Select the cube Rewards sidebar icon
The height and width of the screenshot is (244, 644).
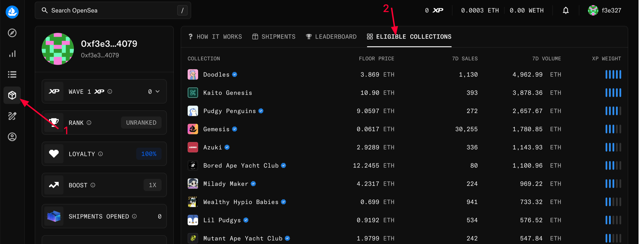(12, 95)
